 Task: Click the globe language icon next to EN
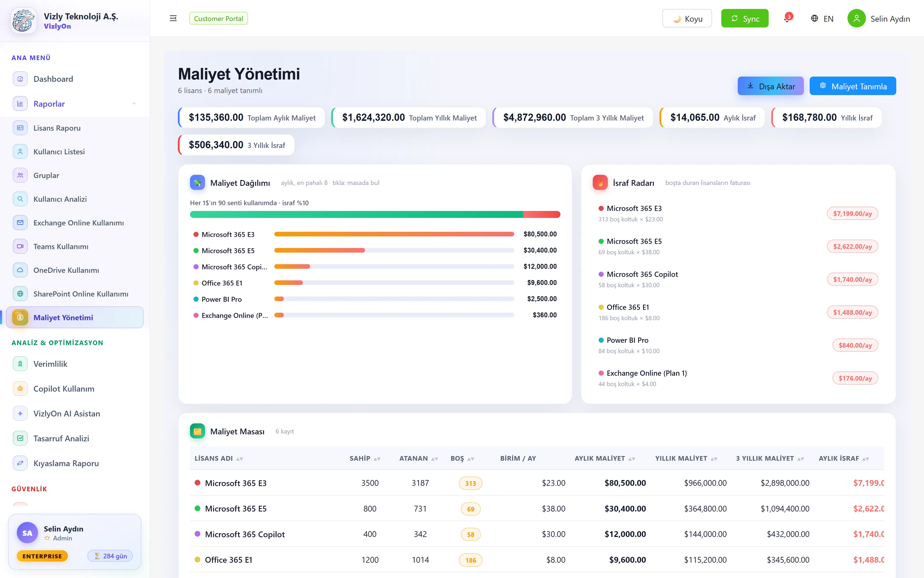814,18
